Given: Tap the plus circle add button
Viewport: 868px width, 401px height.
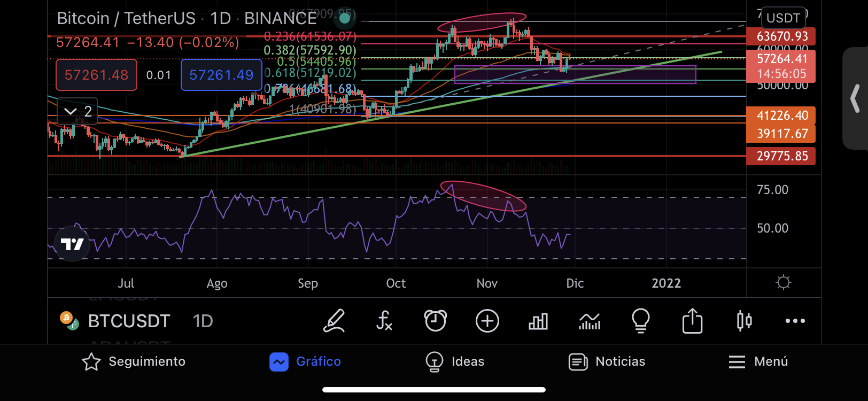Looking at the screenshot, I should point(487,321).
